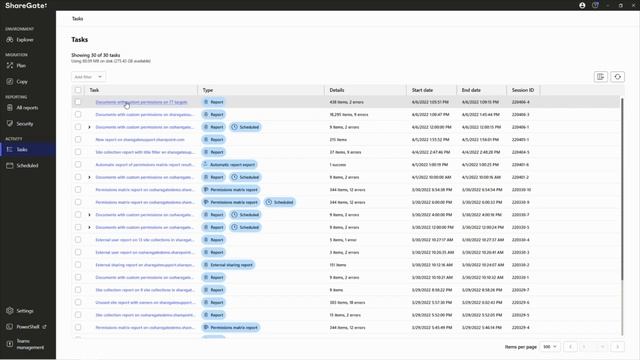Click Scheduled badge beside Permissions matrix report
This screenshot has width=640, height=360.
280,202
